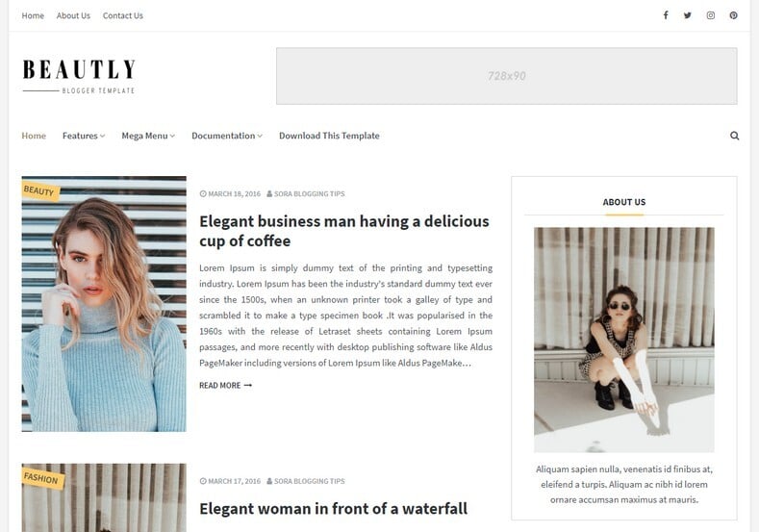Select the yellow Fashion category tag
Viewport: 759px width, 532px height.
pyautogui.click(x=41, y=478)
